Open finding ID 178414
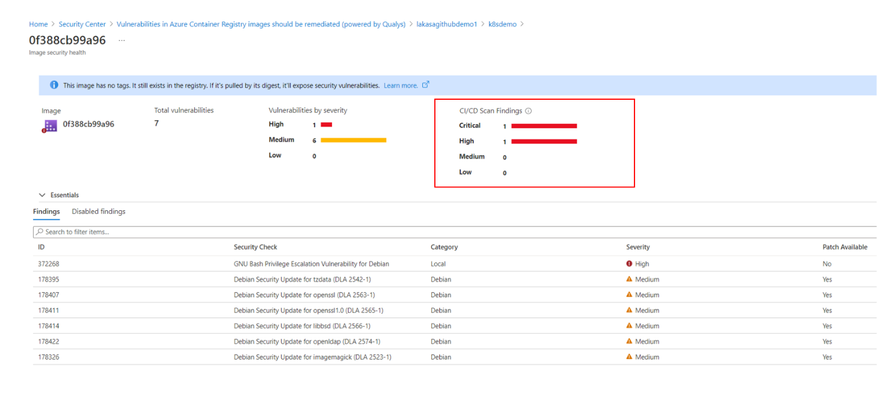Viewport: 887px width, 400px height. coord(48,326)
